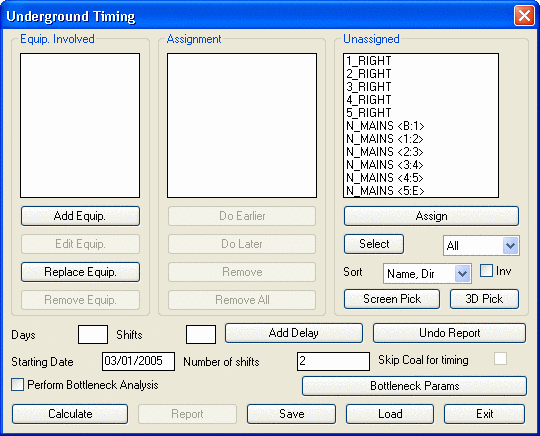Click Undo Report button
540x436 pixels.
tap(449, 333)
